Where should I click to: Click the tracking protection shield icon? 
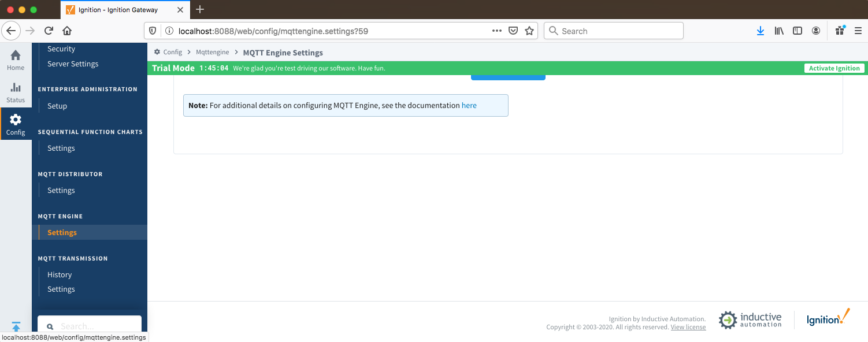point(153,31)
